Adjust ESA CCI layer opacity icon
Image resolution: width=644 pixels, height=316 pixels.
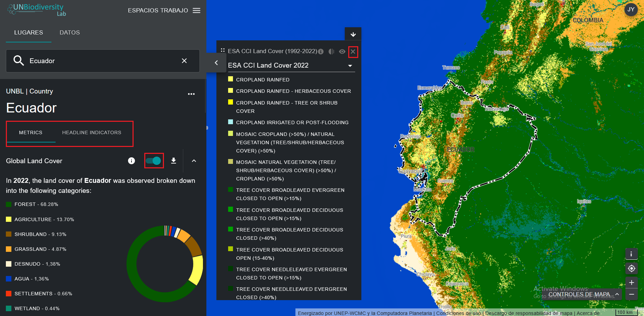(x=331, y=51)
